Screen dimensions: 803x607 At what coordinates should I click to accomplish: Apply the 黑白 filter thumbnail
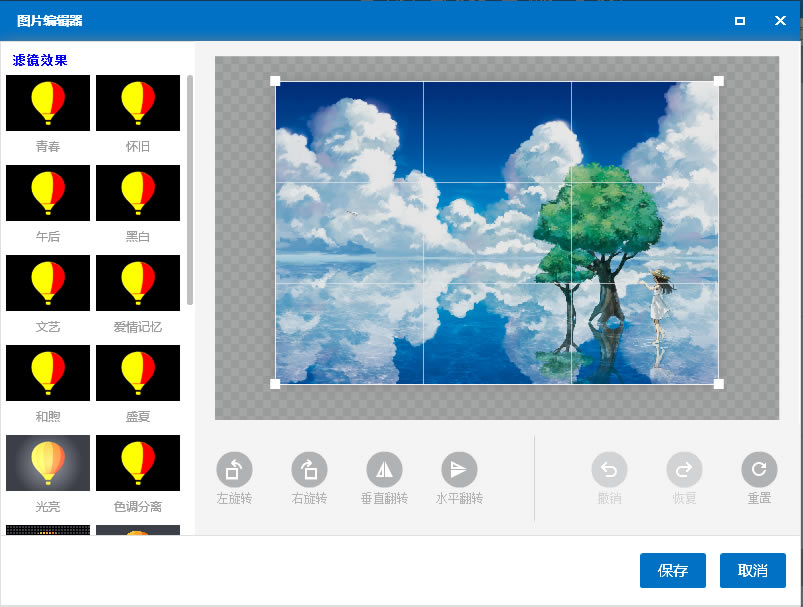pos(138,193)
